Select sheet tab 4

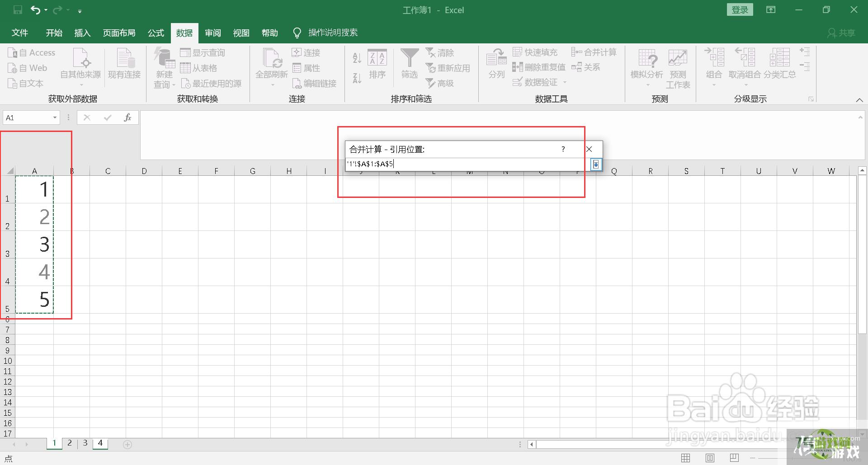[100, 443]
